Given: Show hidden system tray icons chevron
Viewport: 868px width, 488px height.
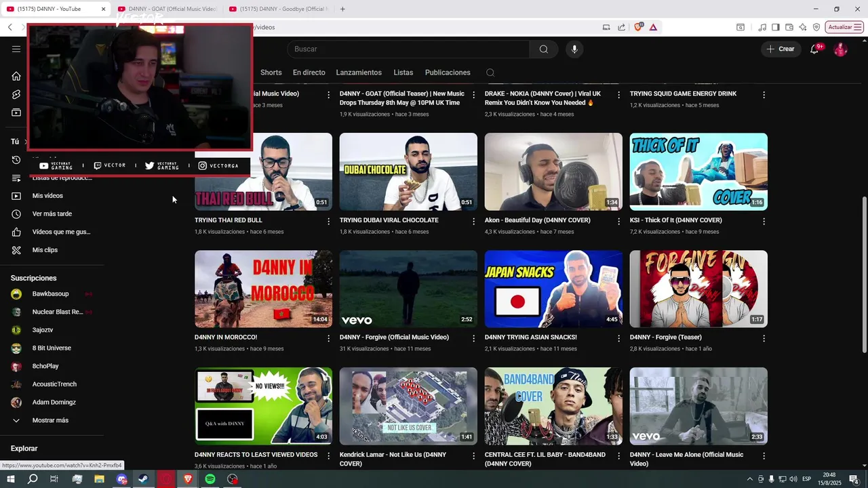Looking at the screenshot, I should click(749, 479).
